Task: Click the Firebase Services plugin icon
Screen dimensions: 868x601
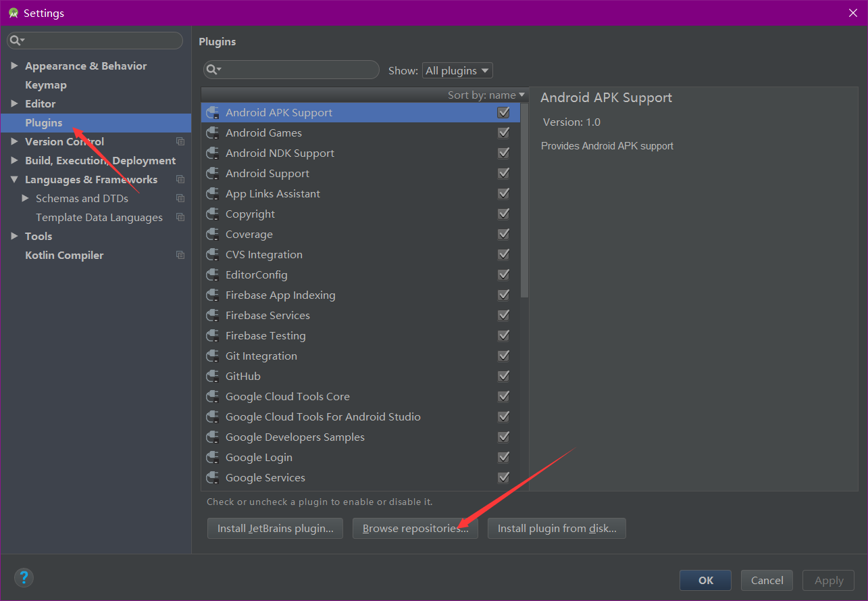Action: tap(213, 316)
